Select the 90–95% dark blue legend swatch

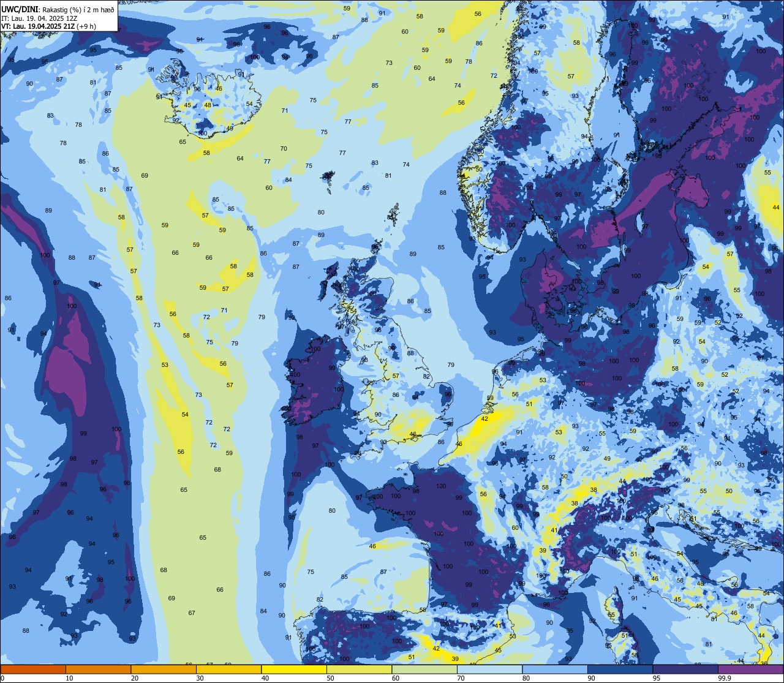coord(620,669)
